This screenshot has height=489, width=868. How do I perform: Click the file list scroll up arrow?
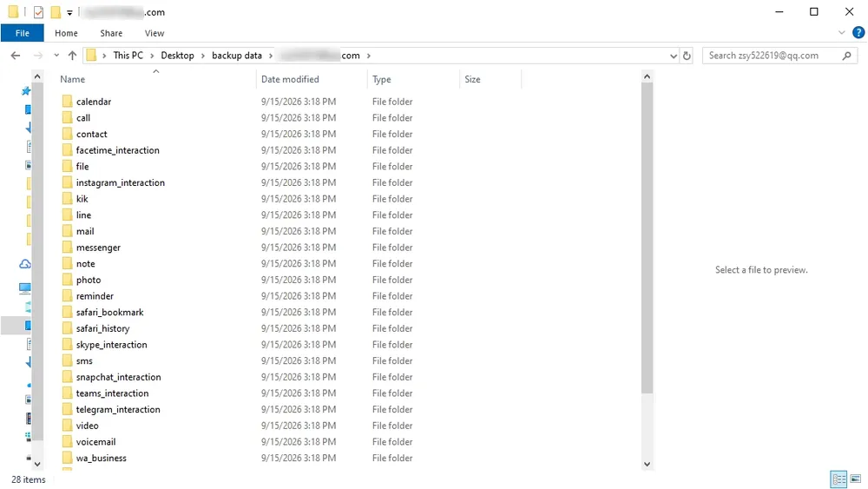coord(647,76)
